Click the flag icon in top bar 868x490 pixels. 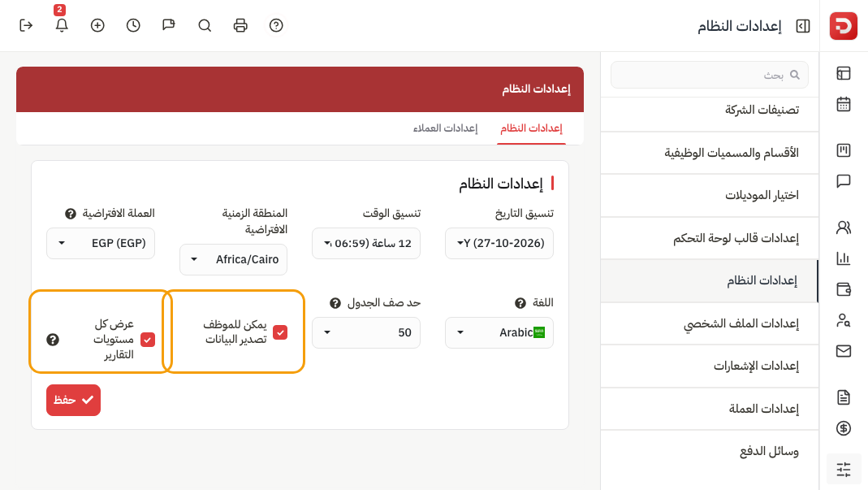pos(169,25)
